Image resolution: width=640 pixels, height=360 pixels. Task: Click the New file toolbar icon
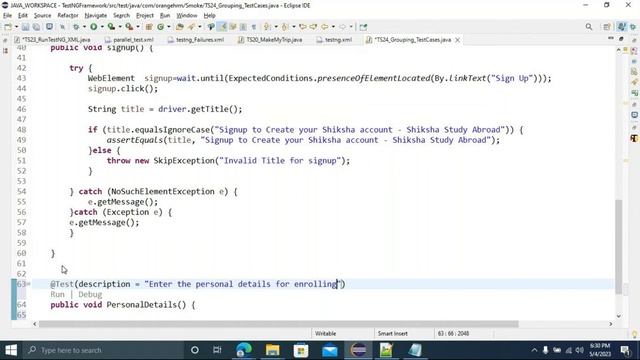[x=8, y=27]
